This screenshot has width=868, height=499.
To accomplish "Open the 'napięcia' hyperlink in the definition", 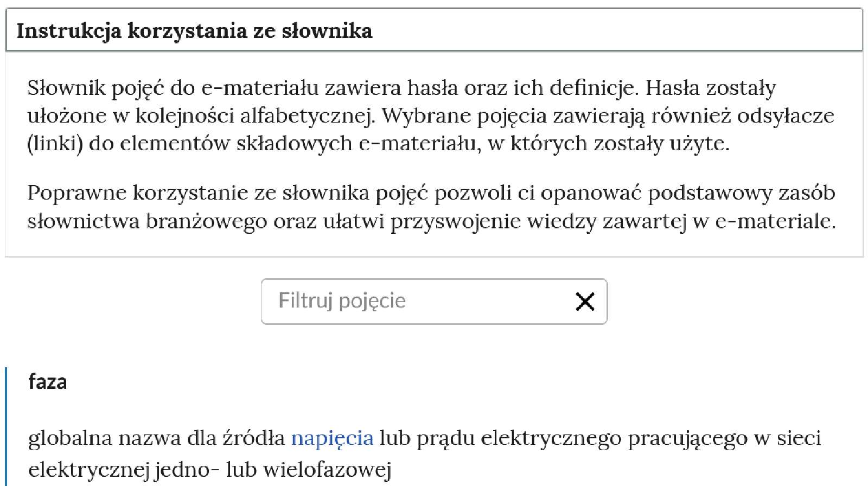I will pyautogui.click(x=333, y=438).
